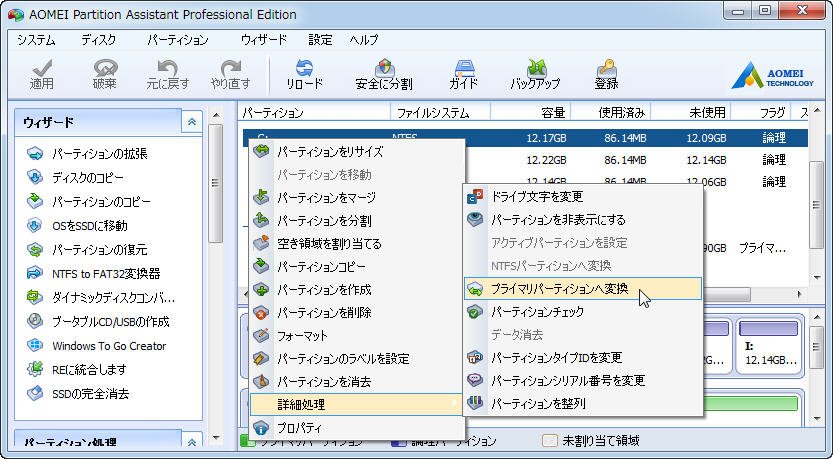Open the ガイド toolbar icon
This screenshot has width=833, height=459.
click(x=464, y=68)
